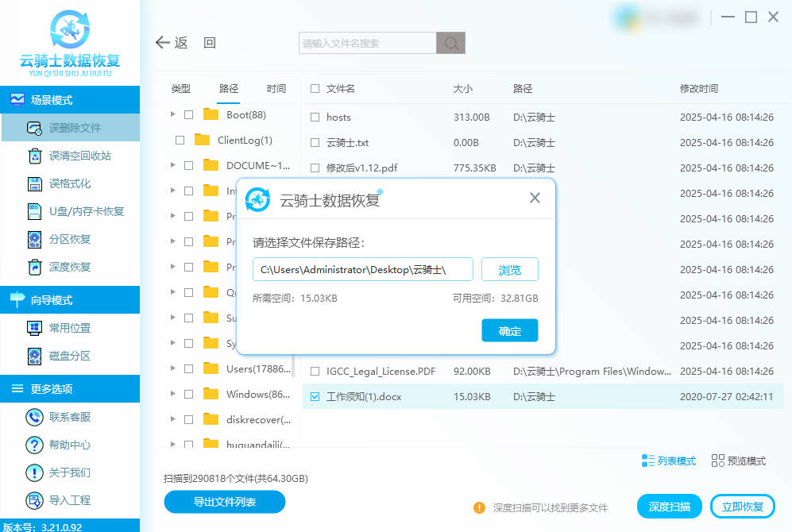This screenshot has width=792, height=532.
Task: Check the ClientLog(1) folder checkbox
Action: point(180,140)
